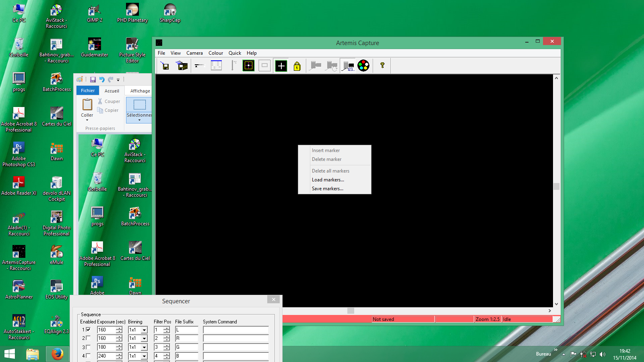Open Binning dropdown for sequence row 3

point(144,347)
